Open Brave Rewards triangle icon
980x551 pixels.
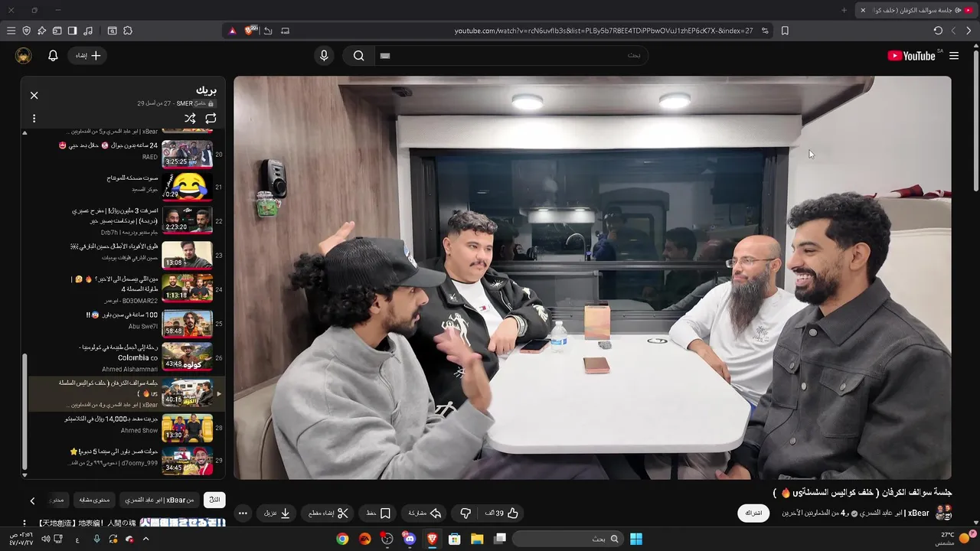pyautogui.click(x=232, y=31)
